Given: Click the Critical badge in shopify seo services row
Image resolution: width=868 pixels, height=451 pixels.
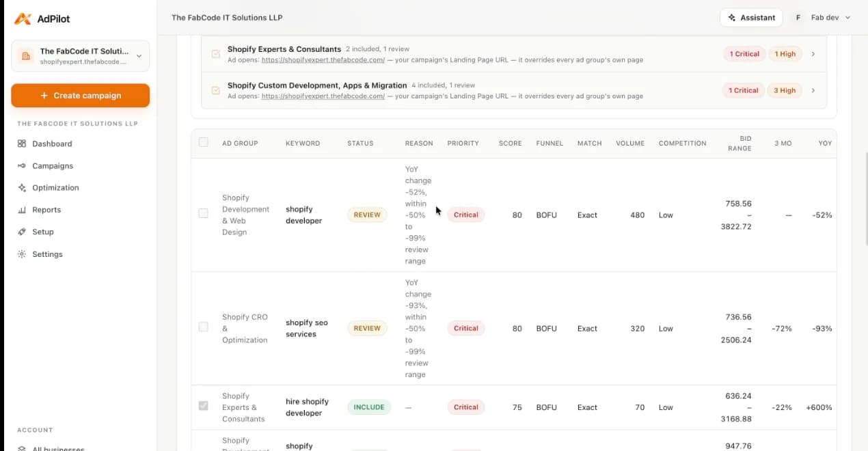Looking at the screenshot, I should 466,328.
